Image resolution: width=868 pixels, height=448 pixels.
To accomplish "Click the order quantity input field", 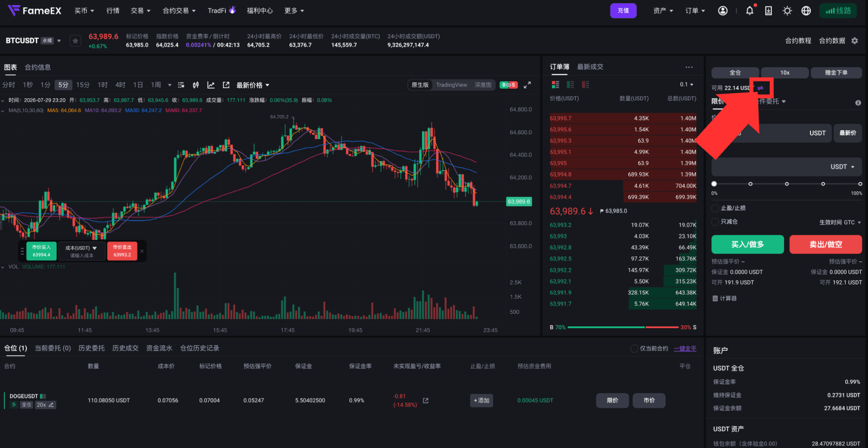I will [x=787, y=167].
